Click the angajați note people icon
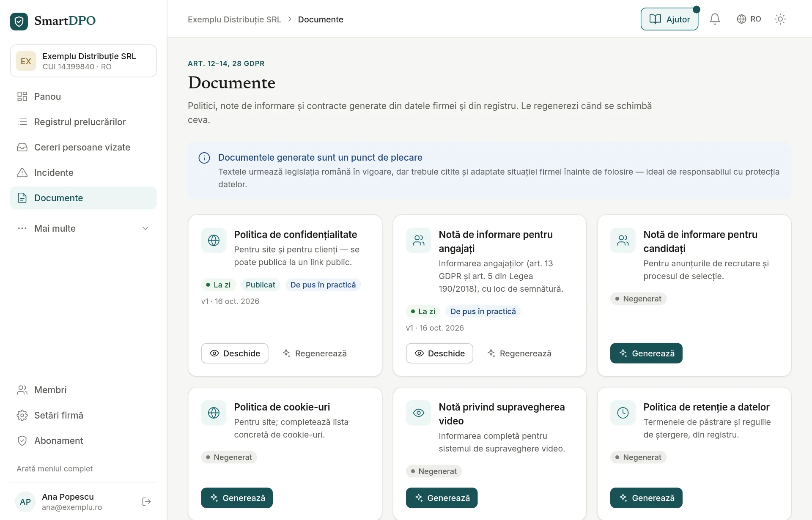Viewport: 812px width, 520px height. click(418, 240)
